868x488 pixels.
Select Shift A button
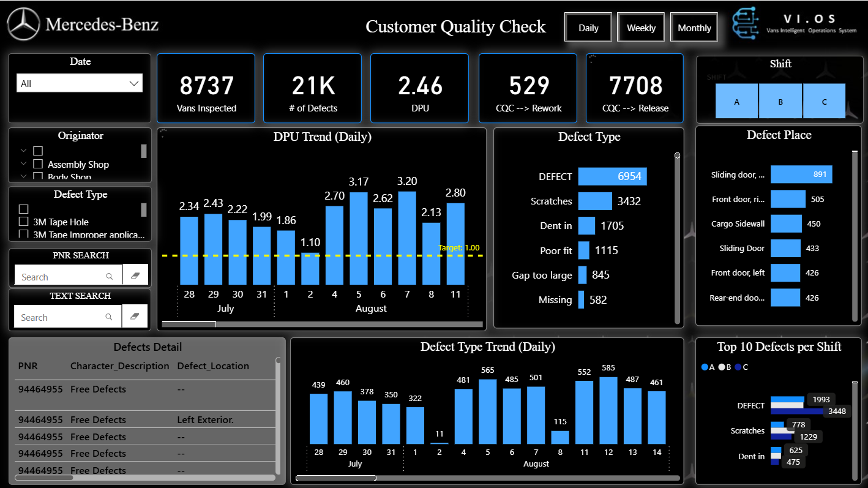pyautogui.click(x=736, y=100)
